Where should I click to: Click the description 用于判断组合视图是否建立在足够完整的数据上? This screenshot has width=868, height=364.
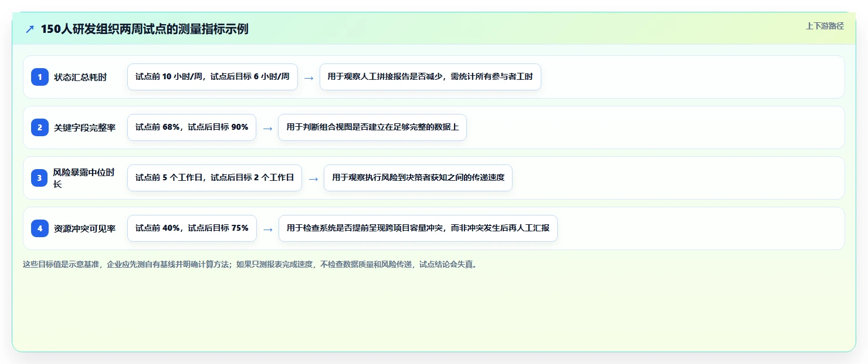pos(372,127)
